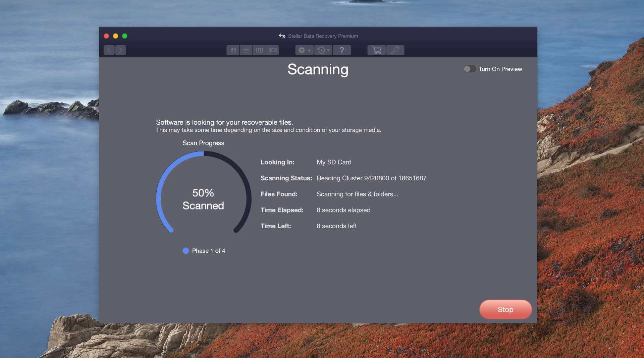Toggle the Turn On Preview switch
Screen dimensions: 644x358
click(x=470, y=69)
